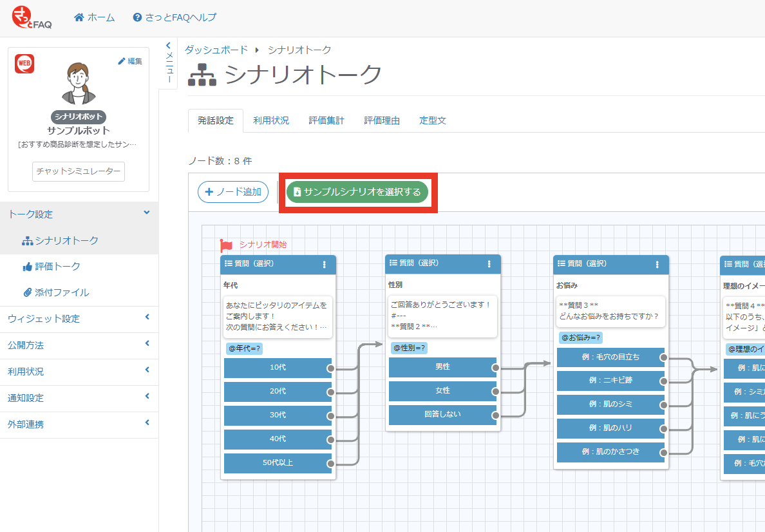Select the 発話設定 tab

click(216, 120)
